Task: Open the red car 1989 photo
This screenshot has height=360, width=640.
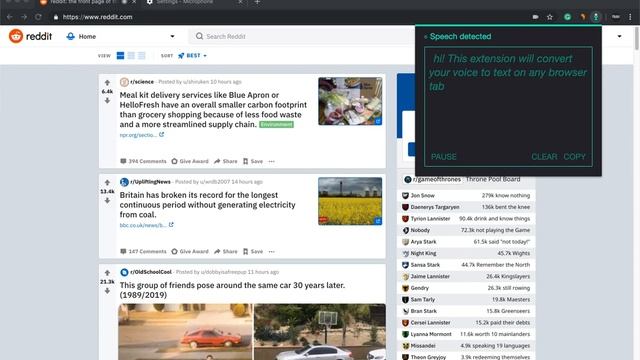Action: pos(185,331)
